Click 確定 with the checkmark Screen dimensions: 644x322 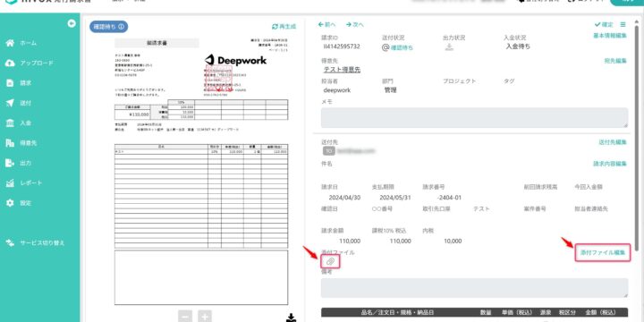coord(604,25)
